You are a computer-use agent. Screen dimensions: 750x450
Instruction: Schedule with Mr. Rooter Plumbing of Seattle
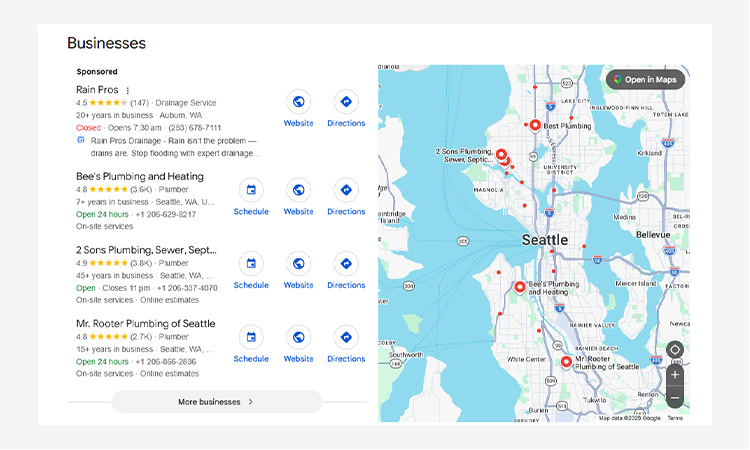click(x=251, y=338)
